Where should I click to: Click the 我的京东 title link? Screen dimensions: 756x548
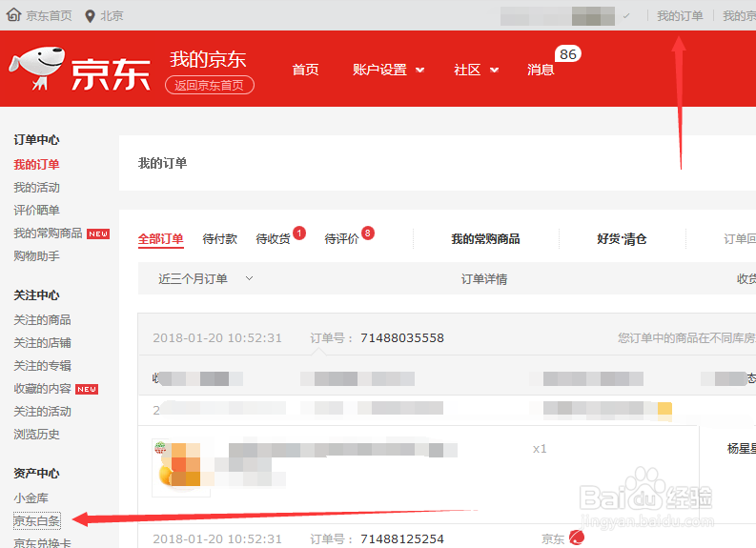(208, 59)
